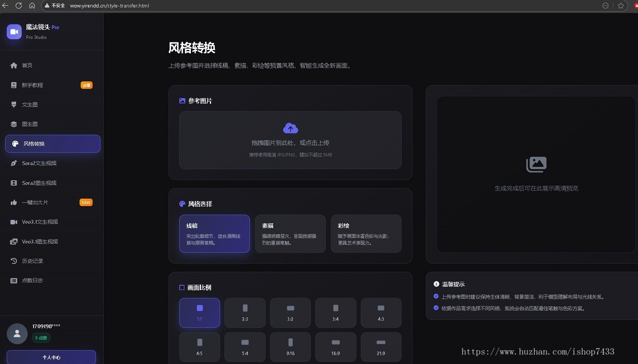Click the home icon beside 首页

[x=14, y=65]
